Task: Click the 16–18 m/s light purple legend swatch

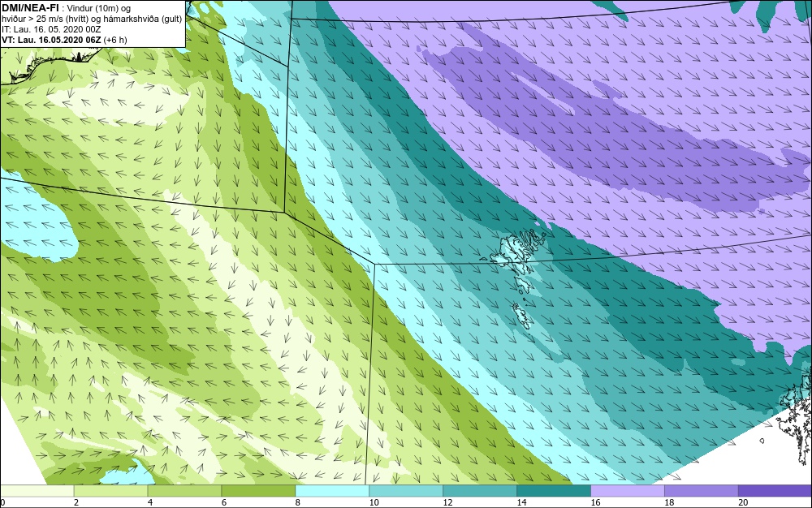Action: (x=627, y=491)
